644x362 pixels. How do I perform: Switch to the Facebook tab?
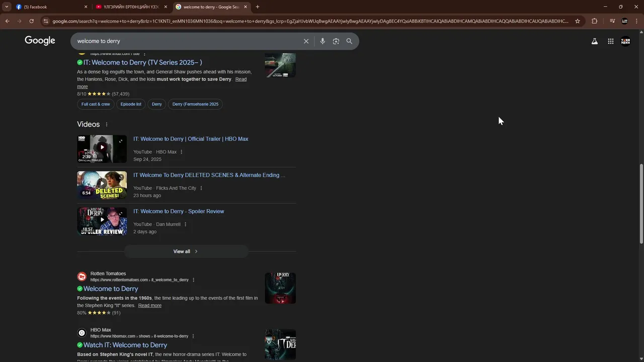(x=50, y=7)
